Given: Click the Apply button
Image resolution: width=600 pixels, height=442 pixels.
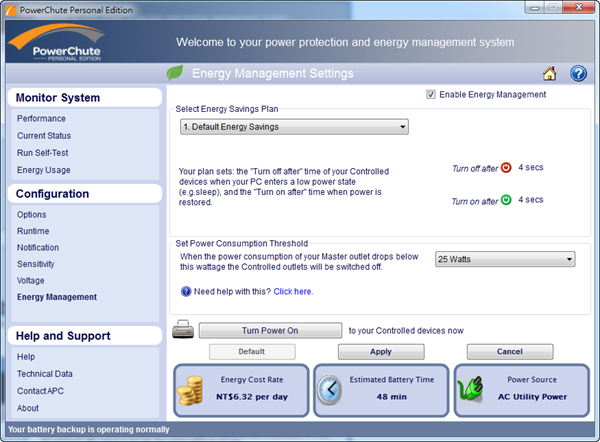Looking at the screenshot, I should [x=380, y=352].
